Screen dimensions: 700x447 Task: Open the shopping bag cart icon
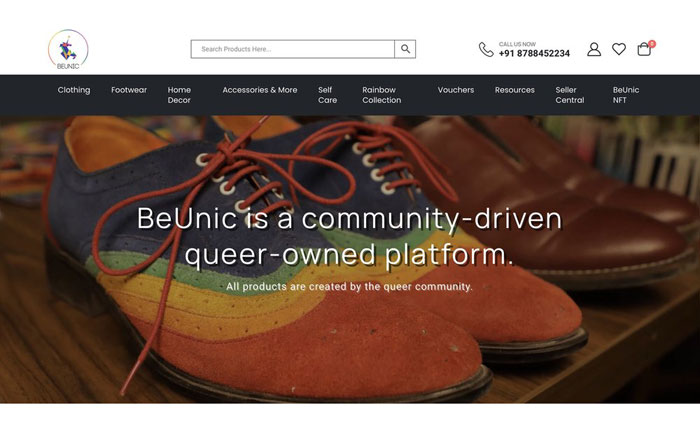644,49
